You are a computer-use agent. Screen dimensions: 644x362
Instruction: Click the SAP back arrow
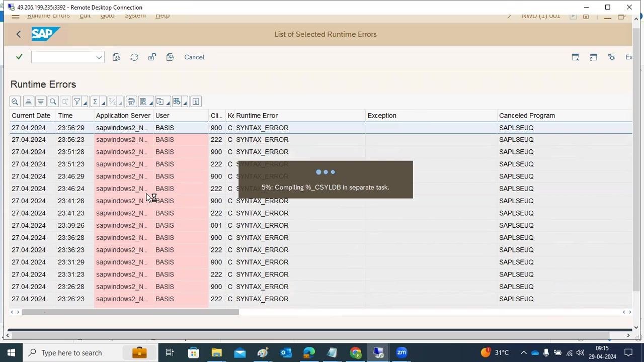[x=19, y=34]
